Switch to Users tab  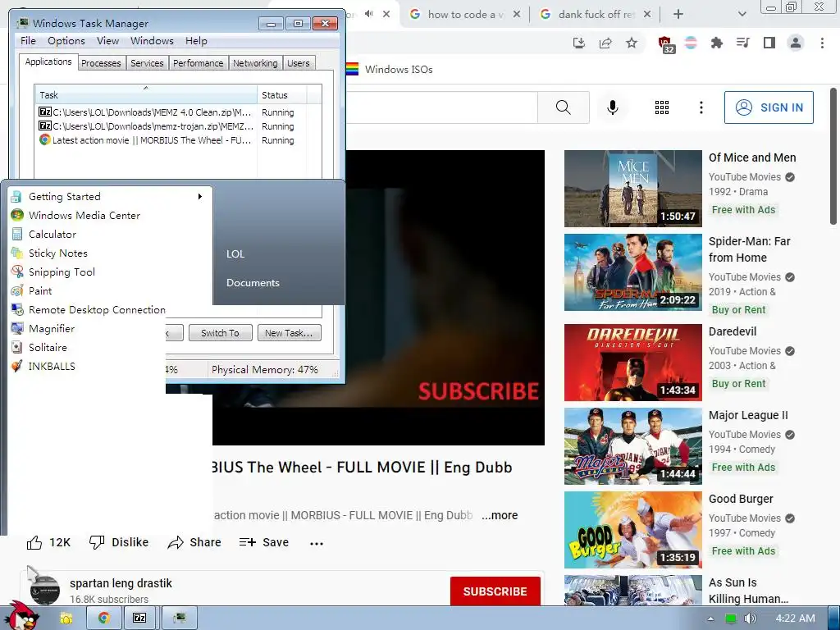click(298, 63)
